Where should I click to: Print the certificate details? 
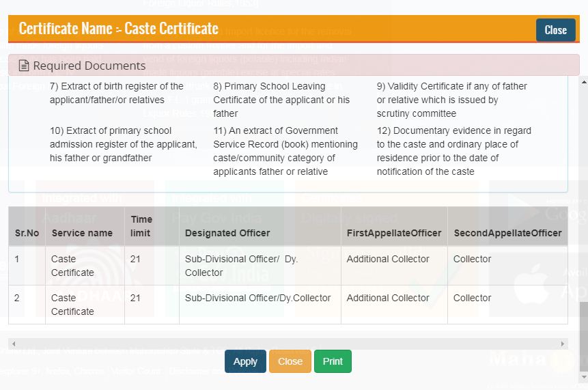pos(333,361)
